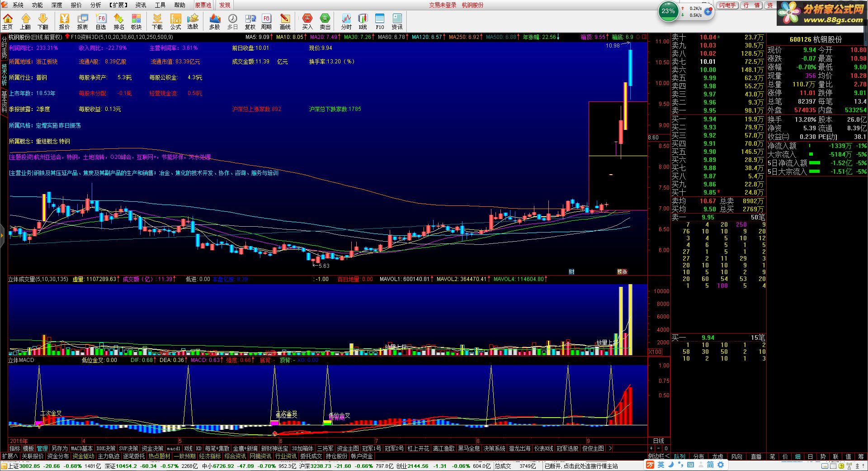Expand the 扩展∧ bottom panel toggle
The width and height of the screenshot is (868, 471).
(x=10, y=456)
